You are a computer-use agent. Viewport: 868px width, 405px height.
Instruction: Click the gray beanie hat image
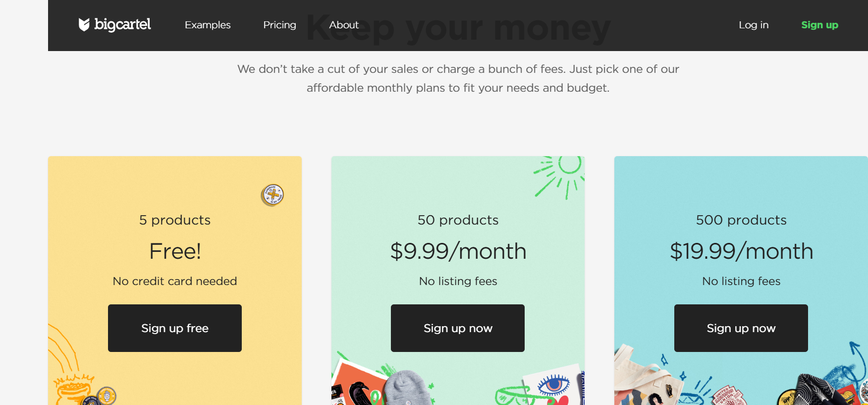[406, 389]
